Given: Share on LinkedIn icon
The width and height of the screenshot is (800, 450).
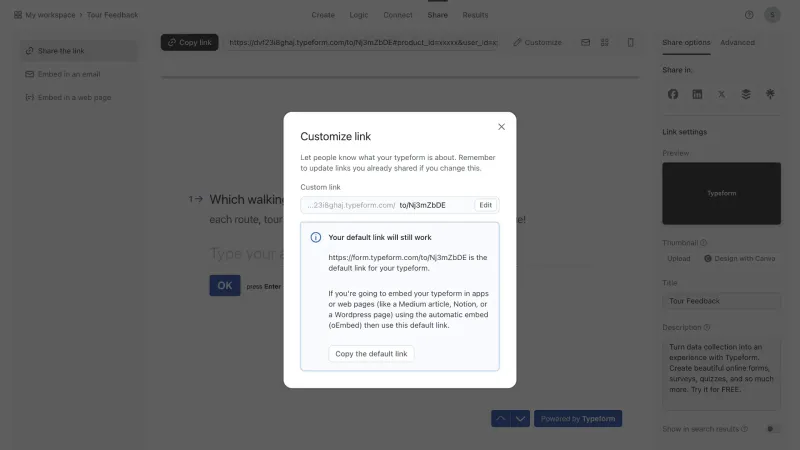Looking at the screenshot, I should 697,94.
